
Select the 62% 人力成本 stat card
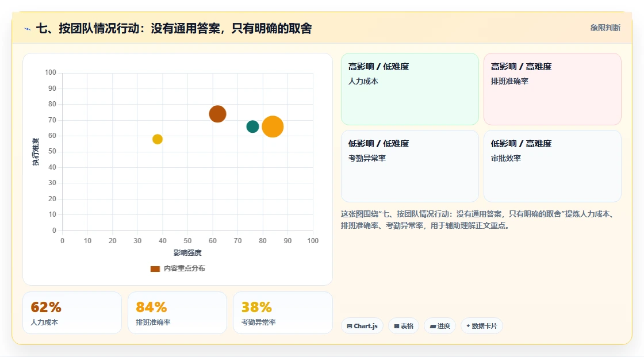[72, 313]
